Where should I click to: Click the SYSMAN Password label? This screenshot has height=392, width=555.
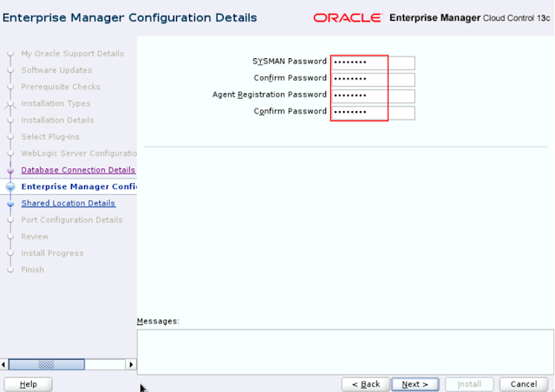[x=290, y=62]
